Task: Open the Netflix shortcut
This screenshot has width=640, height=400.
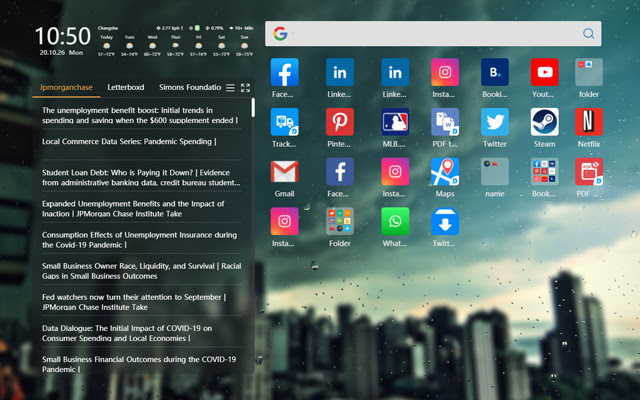Action: [589, 122]
